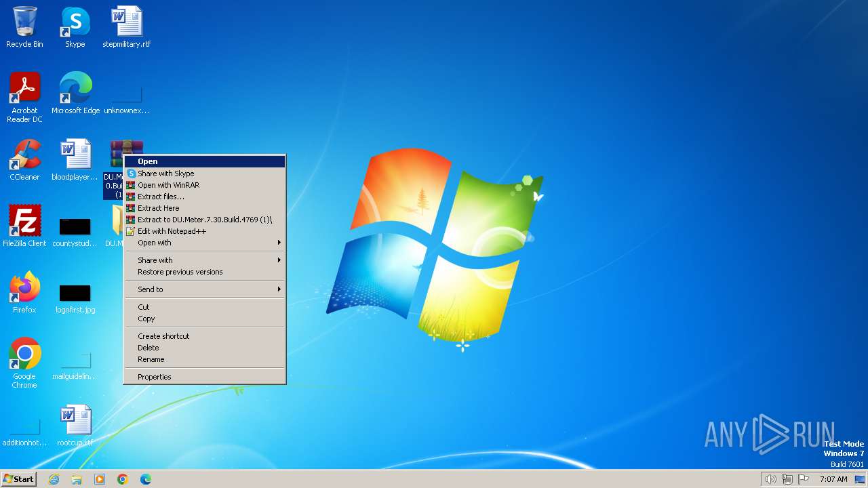The height and width of the screenshot is (488, 868).
Task: Open the volume speaker tray icon
Action: [771, 479]
